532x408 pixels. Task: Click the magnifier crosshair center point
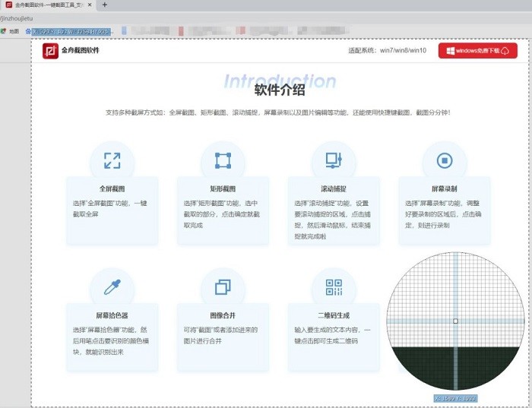tap(455, 321)
